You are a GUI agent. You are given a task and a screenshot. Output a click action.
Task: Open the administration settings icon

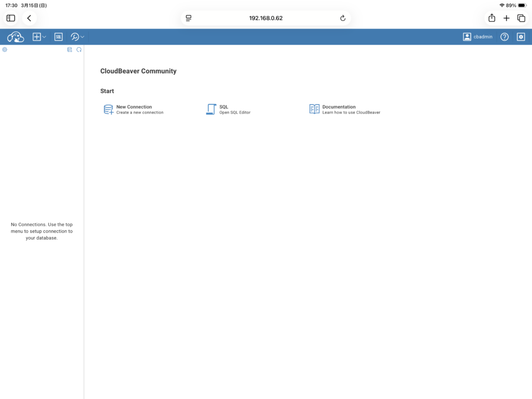click(521, 37)
